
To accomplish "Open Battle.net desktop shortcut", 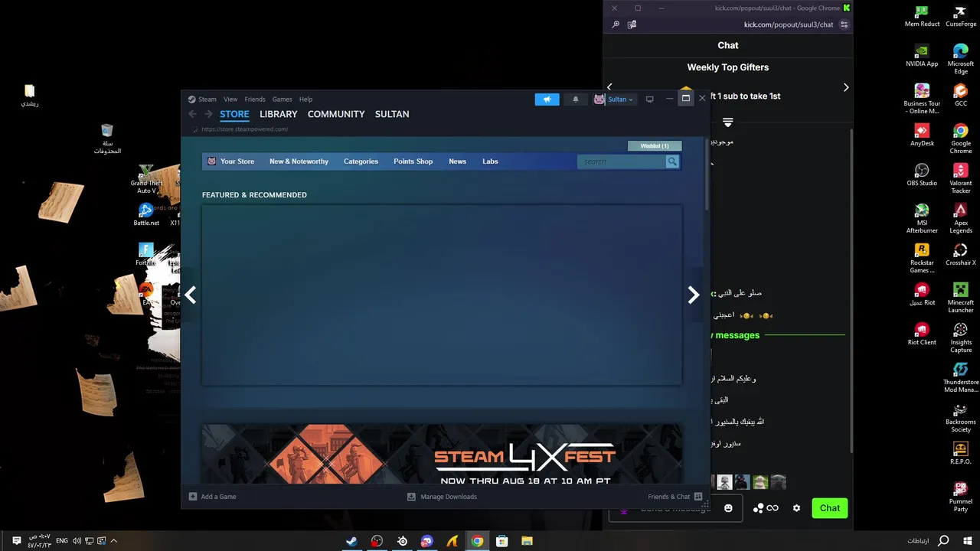I will (146, 215).
